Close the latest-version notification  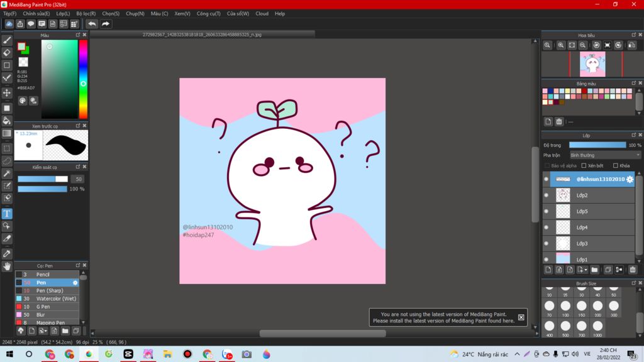(x=521, y=317)
